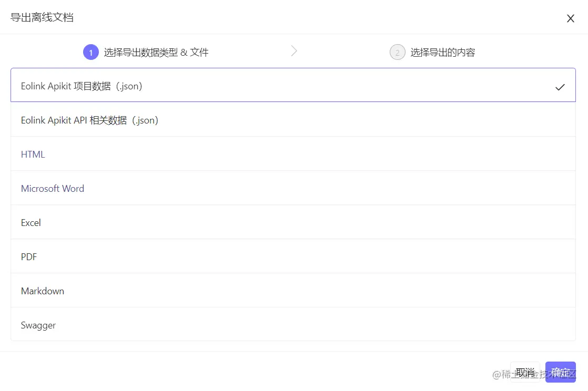Click the step 2 number circle
This screenshot has width=588, height=391.
click(x=398, y=52)
